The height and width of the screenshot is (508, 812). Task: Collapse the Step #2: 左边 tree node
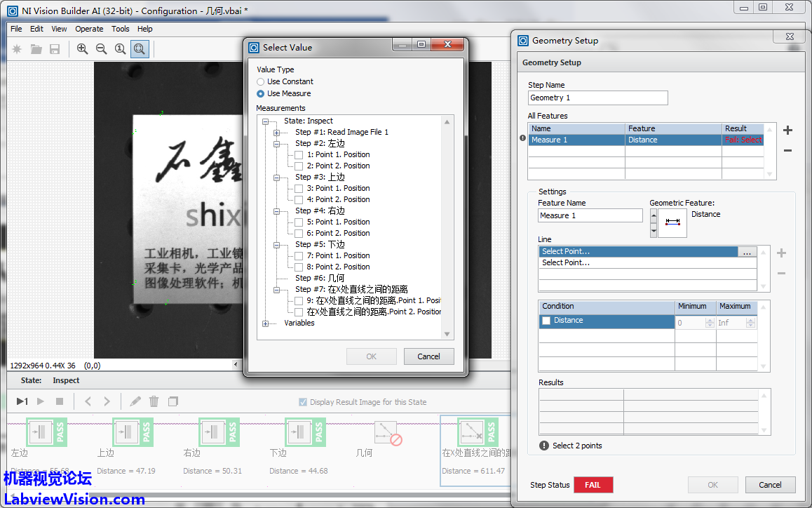(x=277, y=144)
